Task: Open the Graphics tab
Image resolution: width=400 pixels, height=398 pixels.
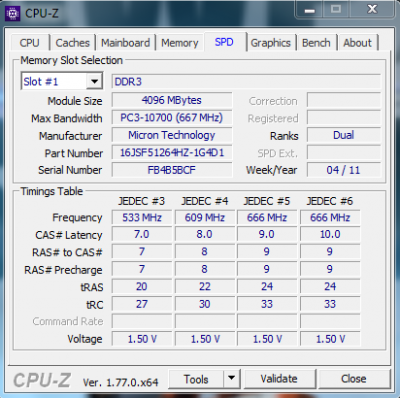Action: (x=271, y=43)
